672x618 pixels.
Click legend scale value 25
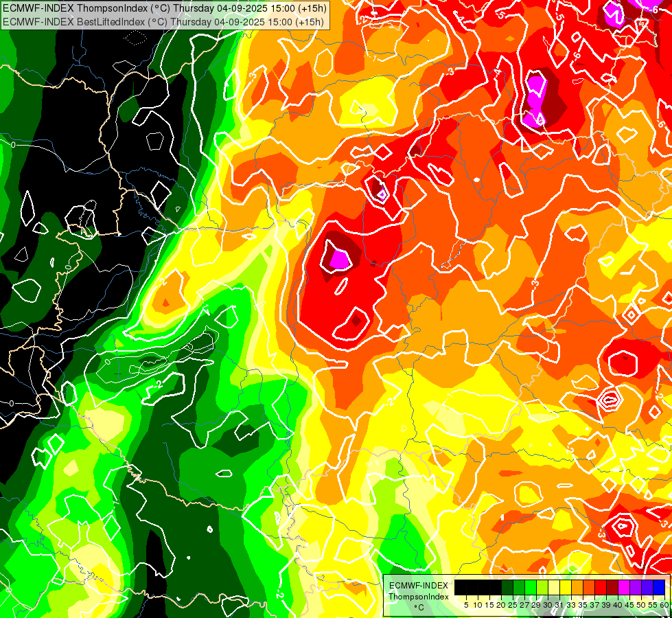coord(513,605)
